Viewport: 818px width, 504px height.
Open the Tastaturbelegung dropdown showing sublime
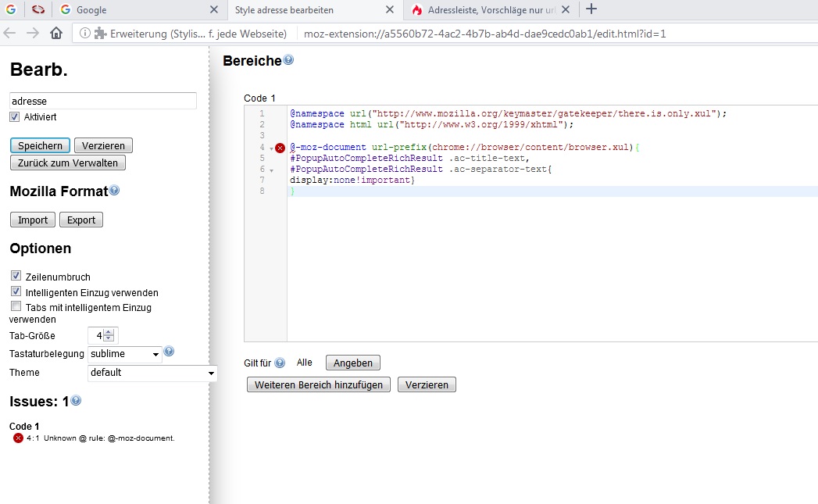[x=125, y=354]
